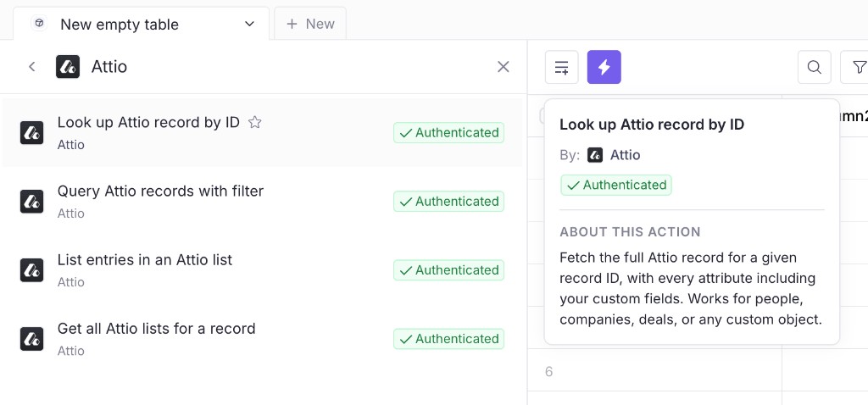Star the Look up Attio record action

254,122
